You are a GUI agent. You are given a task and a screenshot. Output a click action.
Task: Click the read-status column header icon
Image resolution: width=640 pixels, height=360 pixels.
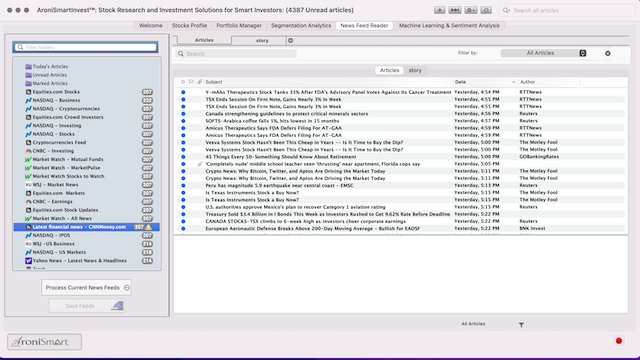(x=183, y=82)
